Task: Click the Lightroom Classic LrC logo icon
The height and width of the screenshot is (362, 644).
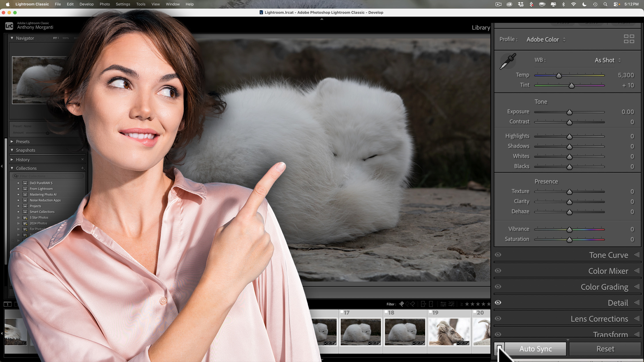Action: tap(9, 26)
